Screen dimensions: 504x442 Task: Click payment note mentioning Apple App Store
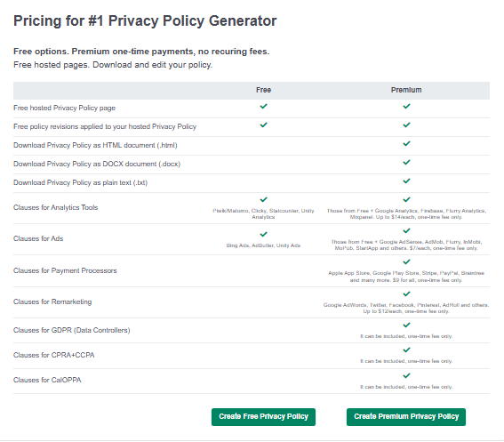click(406, 277)
